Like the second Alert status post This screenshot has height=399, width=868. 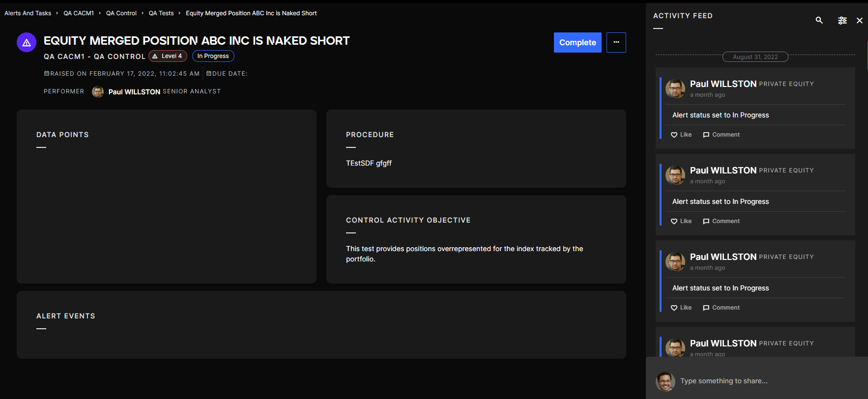(681, 221)
